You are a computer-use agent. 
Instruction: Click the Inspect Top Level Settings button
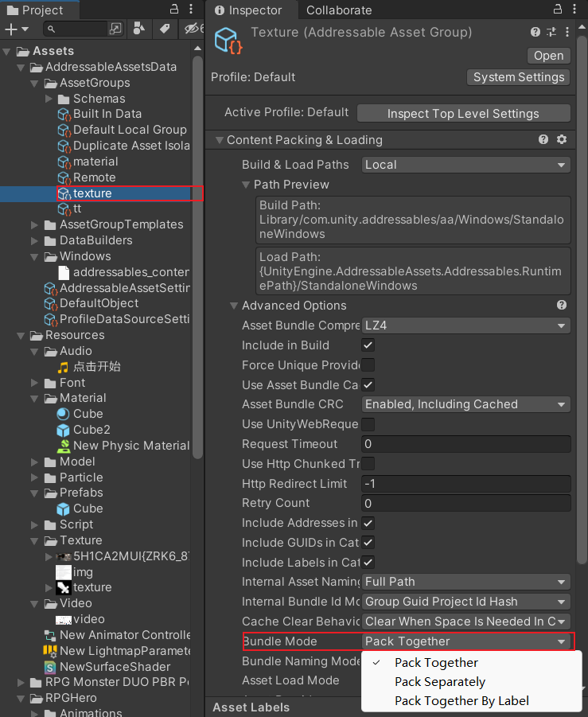point(463,113)
